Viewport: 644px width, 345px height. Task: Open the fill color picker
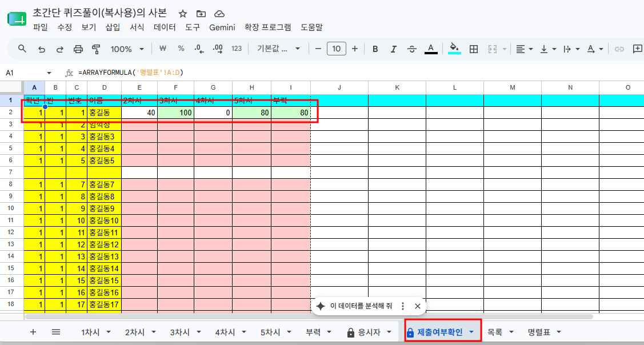click(x=454, y=48)
